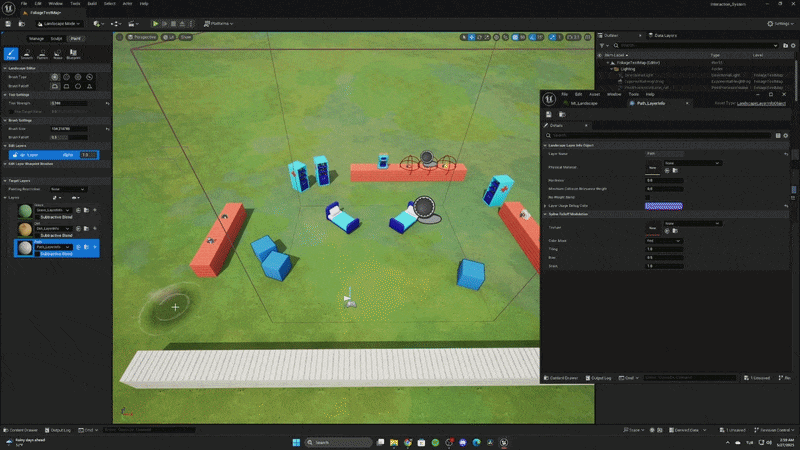This screenshot has height=450, width=800.
Task: Click add folder icon in Outliner
Action: click(x=785, y=45)
